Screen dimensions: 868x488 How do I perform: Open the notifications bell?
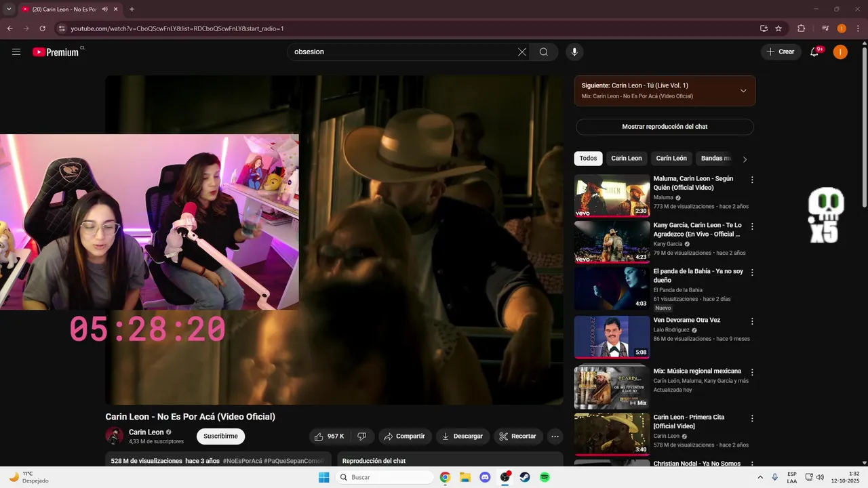click(x=815, y=52)
